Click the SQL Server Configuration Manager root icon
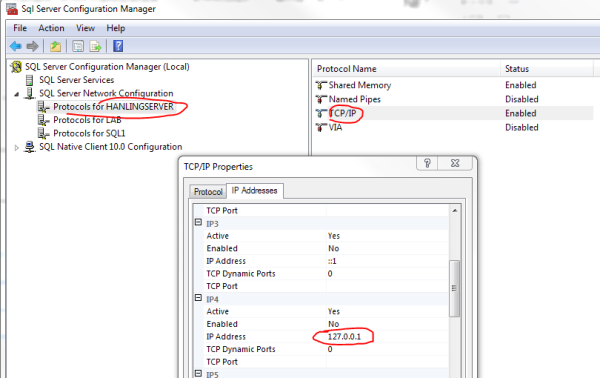The width and height of the screenshot is (600, 378). (16, 67)
